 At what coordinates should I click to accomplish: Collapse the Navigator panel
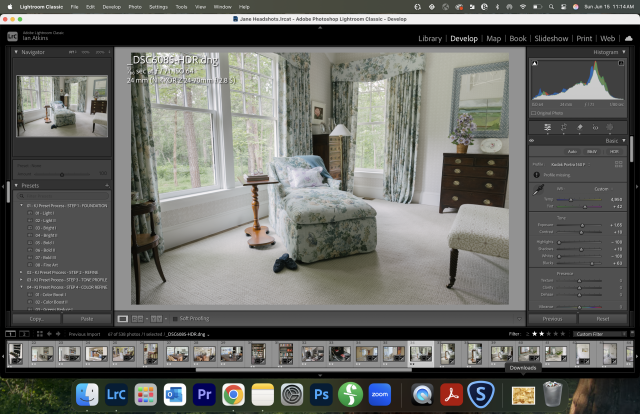point(17,51)
